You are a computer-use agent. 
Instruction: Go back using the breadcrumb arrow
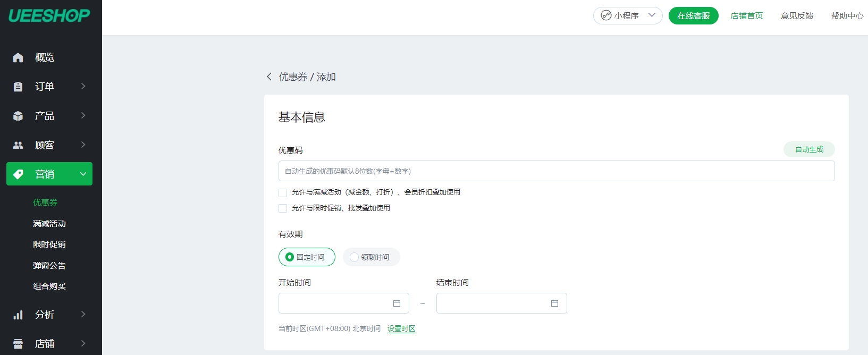point(269,77)
